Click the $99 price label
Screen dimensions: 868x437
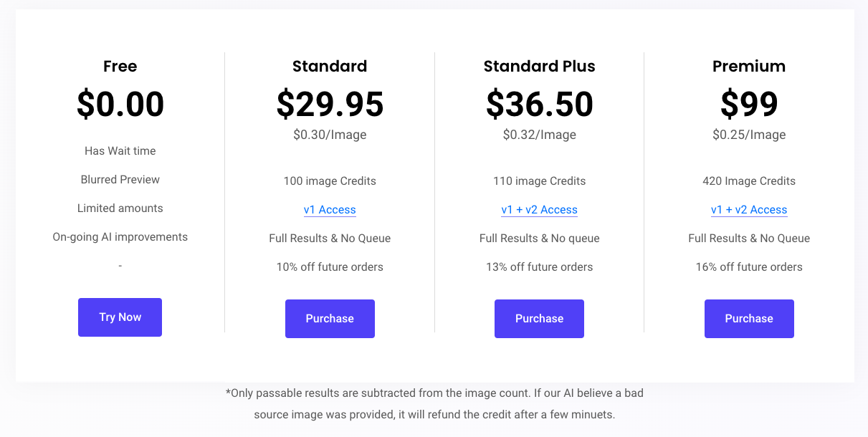tap(749, 103)
